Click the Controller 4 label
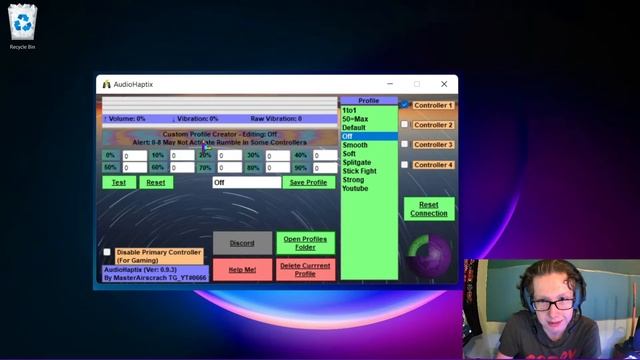Screen dimensions: 640x360 pos(433,165)
